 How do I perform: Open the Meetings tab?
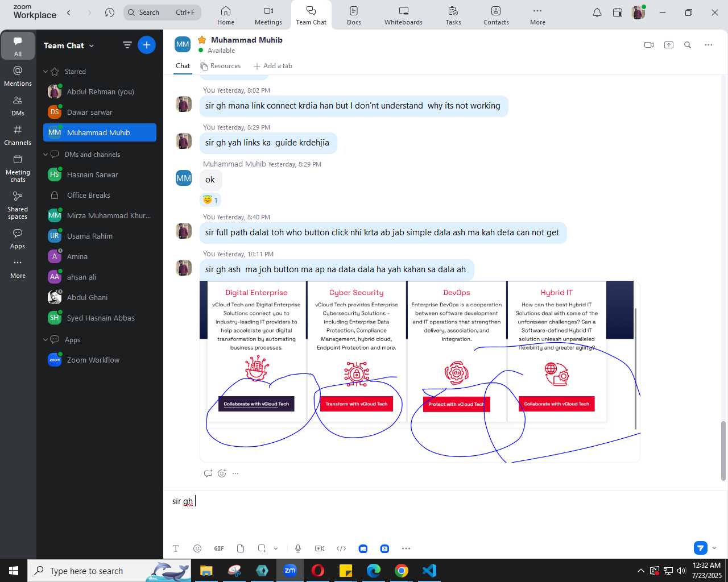[268, 15]
